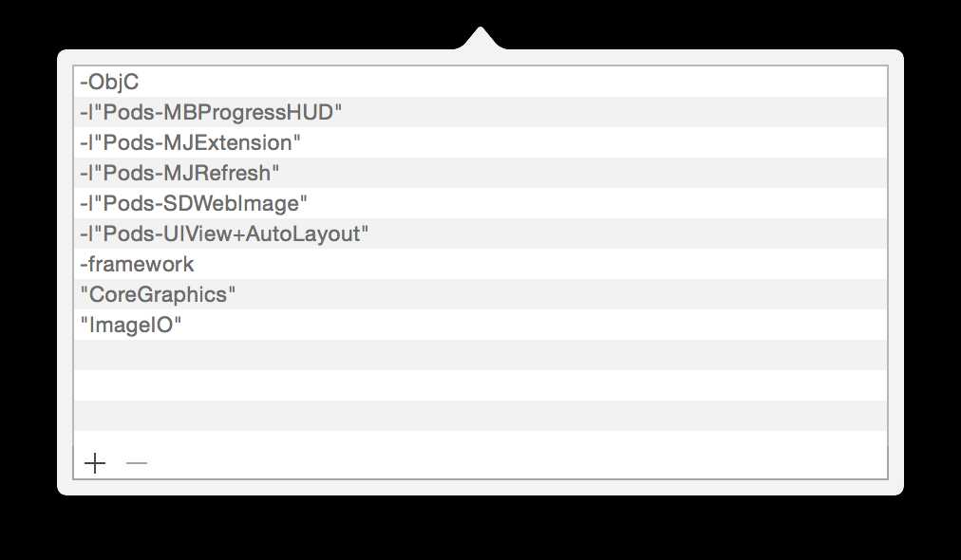Select the -framework flag row
The width and height of the screenshot is (961, 560).
[x=480, y=264]
